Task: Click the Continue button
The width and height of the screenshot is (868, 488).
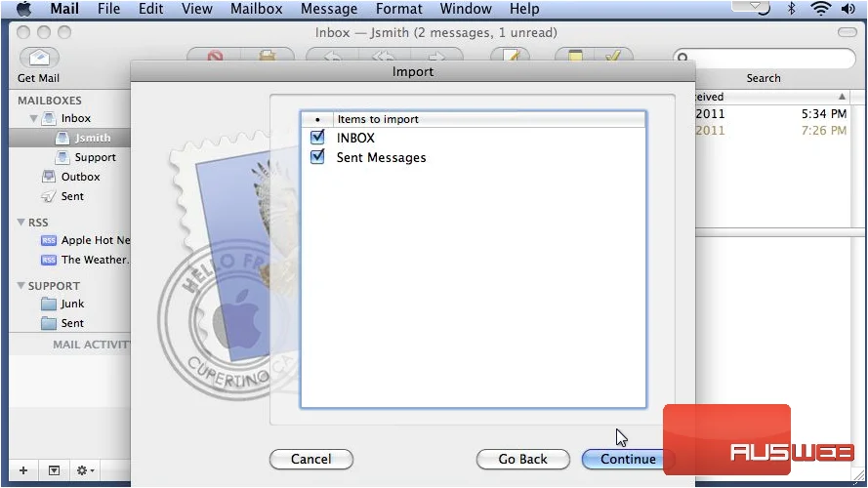Action: tap(628, 460)
